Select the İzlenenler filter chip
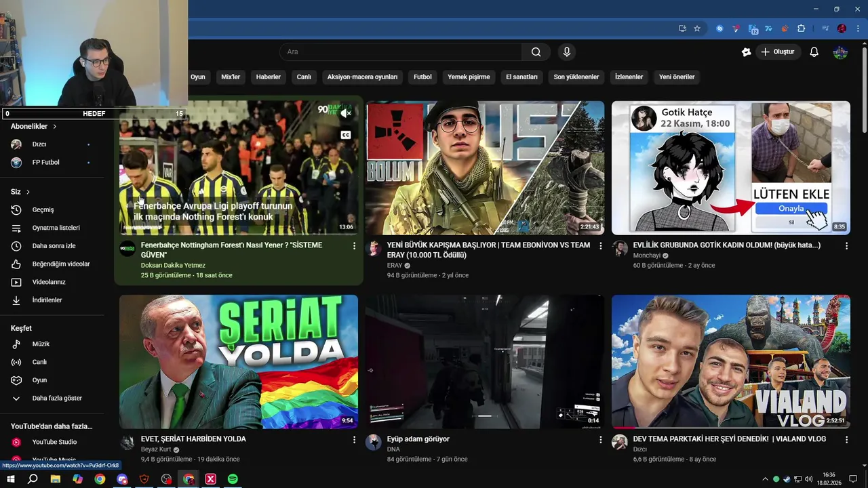Viewport: 868px width, 488px height. pyautogui.click(x=629, y=77)
